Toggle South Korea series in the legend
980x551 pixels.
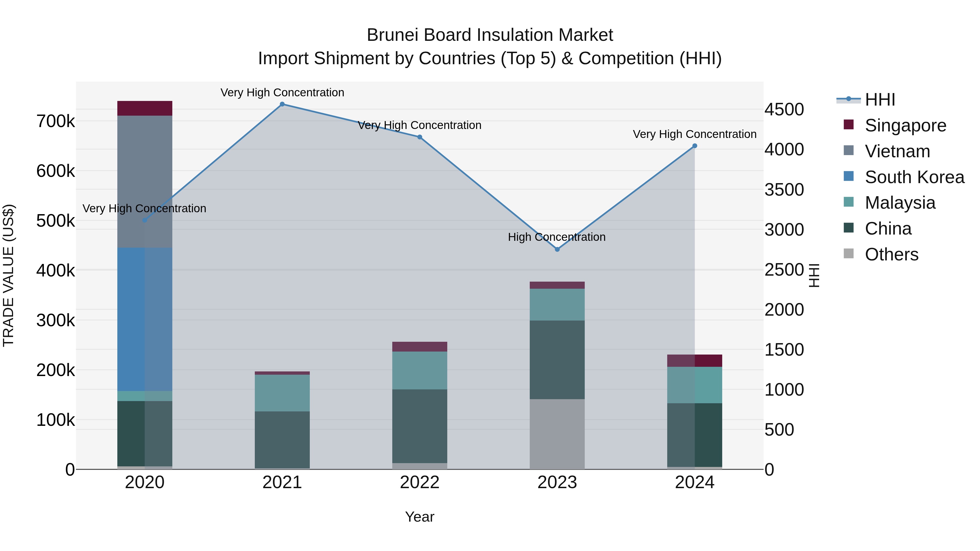[904, 177]
